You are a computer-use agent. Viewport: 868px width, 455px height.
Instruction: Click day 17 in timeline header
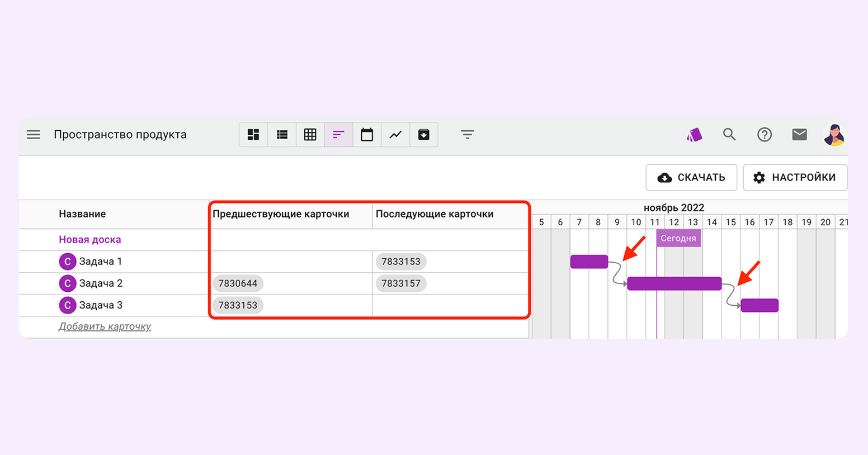(x=768, y=222)
